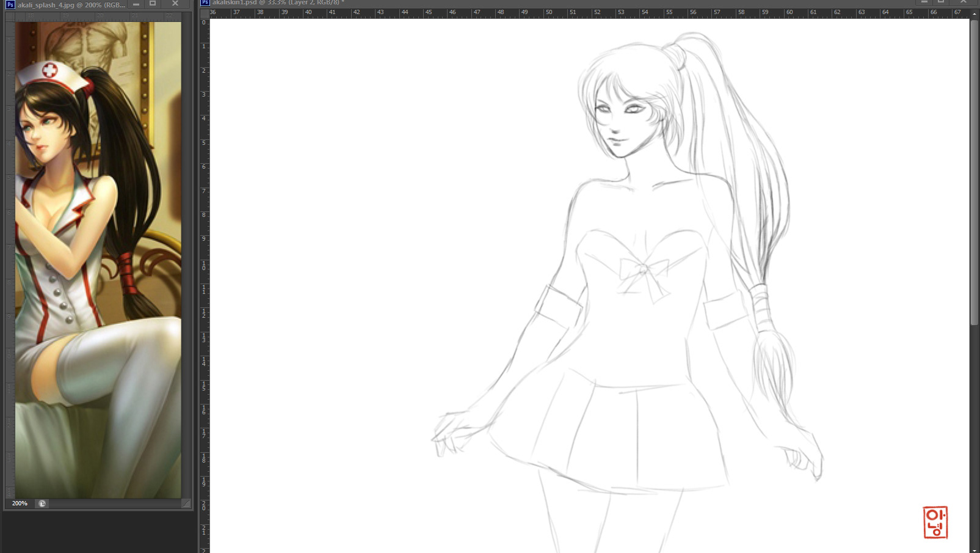Click the nurse reference image canvas
The width and height of the screenshot is (980, 553).
98,260
